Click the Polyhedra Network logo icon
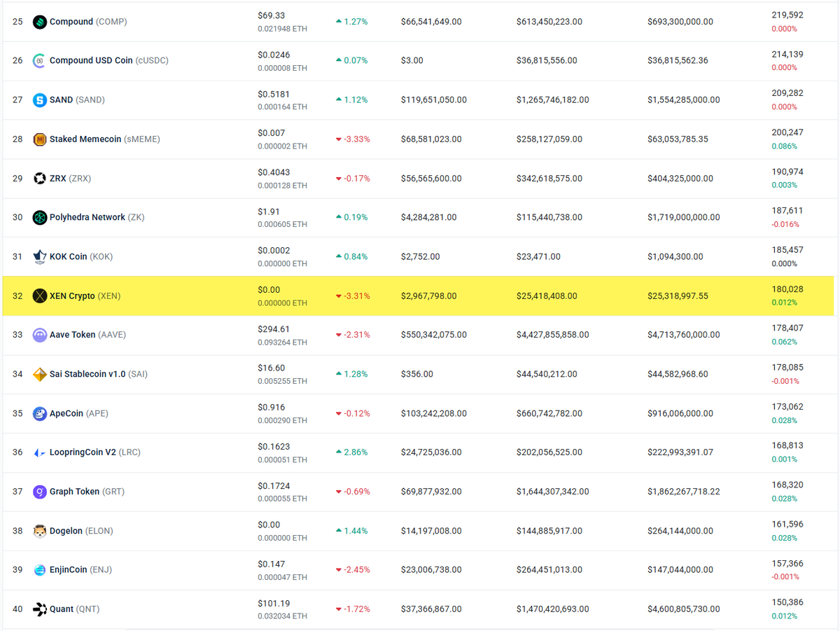This screenshot has height=631, width=840. point(40,217)
